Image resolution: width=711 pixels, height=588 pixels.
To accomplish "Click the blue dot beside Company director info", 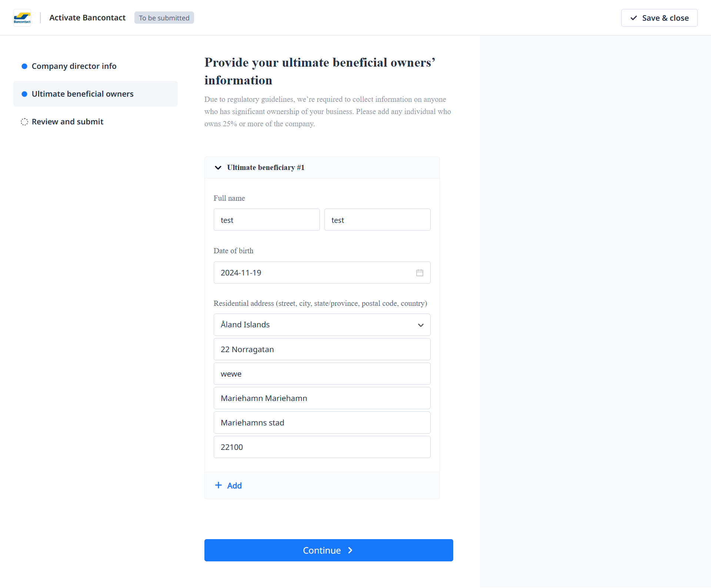I will 24,66.
